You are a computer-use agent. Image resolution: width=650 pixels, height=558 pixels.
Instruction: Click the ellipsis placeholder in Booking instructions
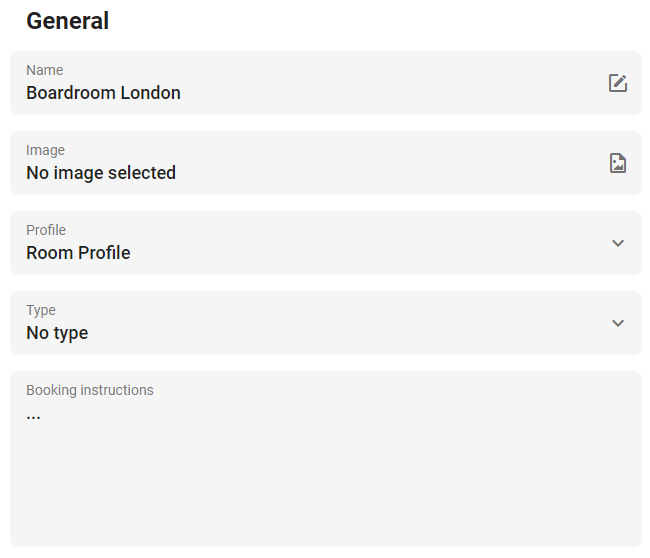pyautogui.click(x=33, y=417)
